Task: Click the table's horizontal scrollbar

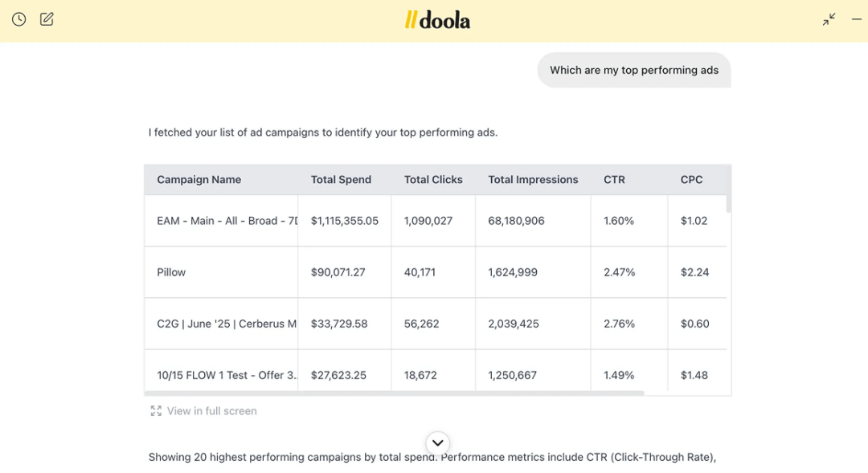Action: (394, 393)
